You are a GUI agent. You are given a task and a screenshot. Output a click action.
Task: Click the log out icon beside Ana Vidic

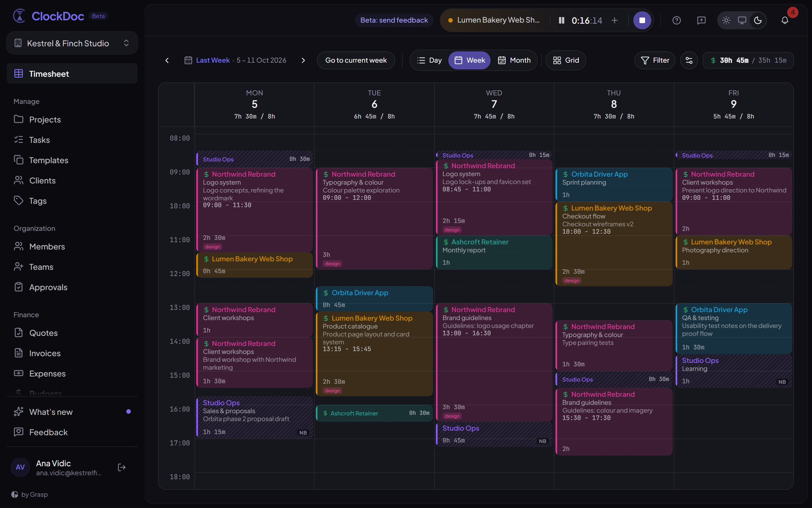pos(122,467)
